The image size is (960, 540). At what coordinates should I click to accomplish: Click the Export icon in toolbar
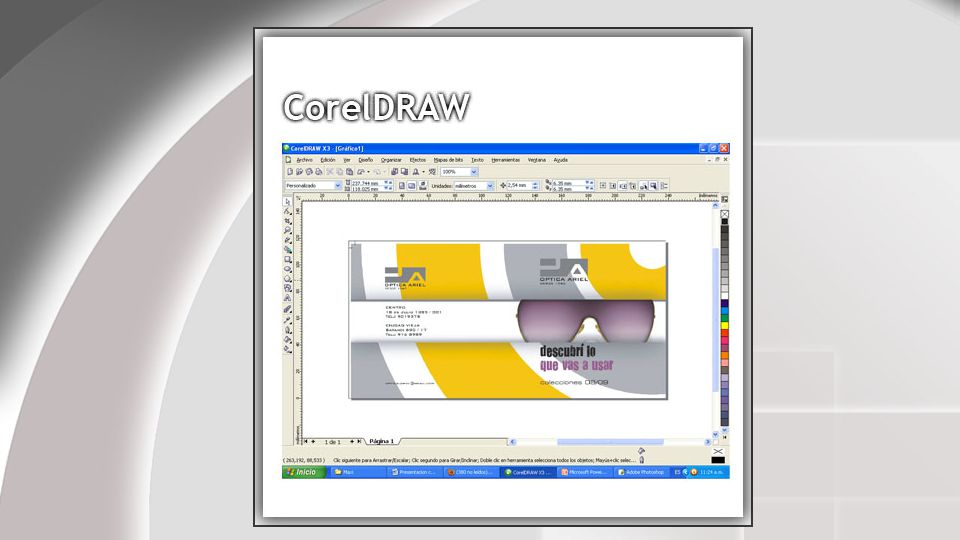(404, 172)
